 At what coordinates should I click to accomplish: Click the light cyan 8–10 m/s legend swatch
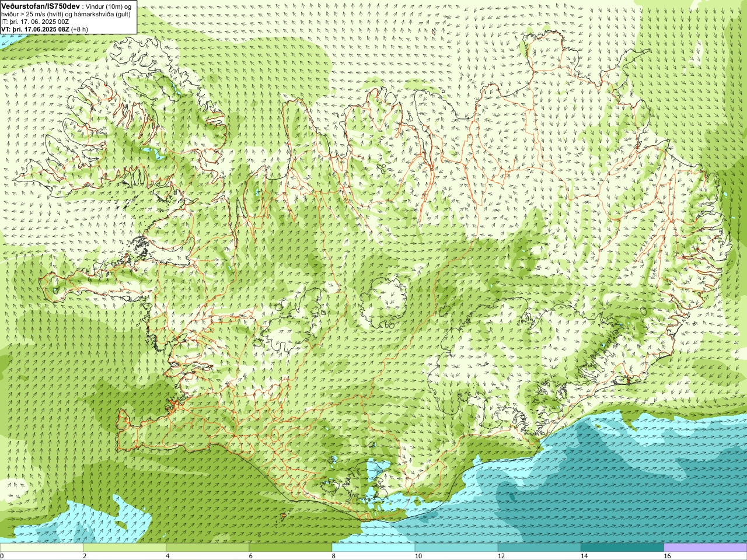pyautogui.click(x=373, y=548)
